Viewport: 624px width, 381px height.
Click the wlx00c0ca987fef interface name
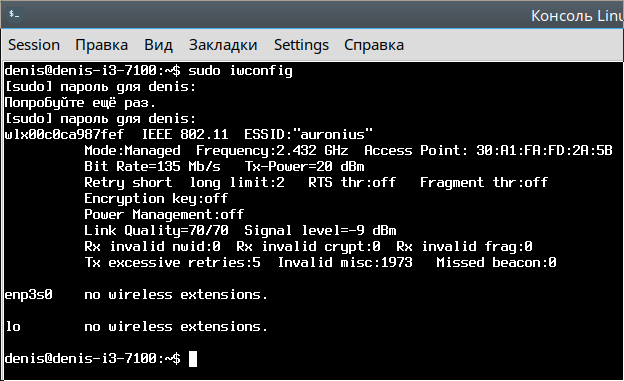point(64,134)
